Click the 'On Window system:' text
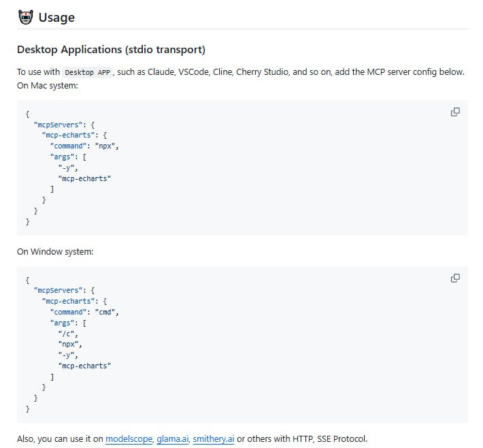 [x=55, y=252]
